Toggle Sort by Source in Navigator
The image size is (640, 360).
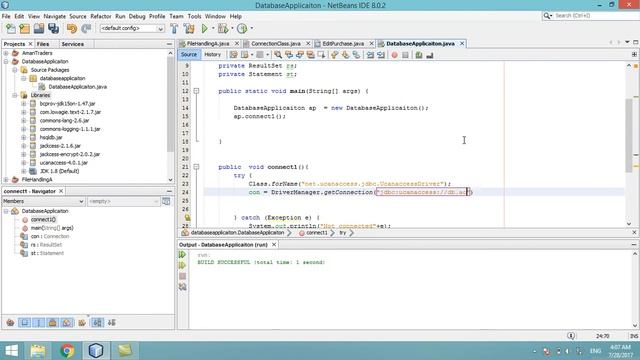coord(111,322)
